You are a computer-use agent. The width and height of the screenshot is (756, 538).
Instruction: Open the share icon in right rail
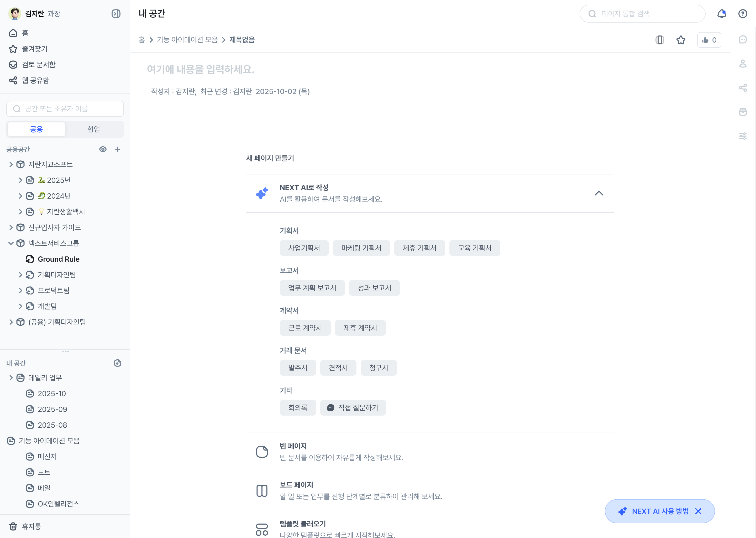(743, 88)
